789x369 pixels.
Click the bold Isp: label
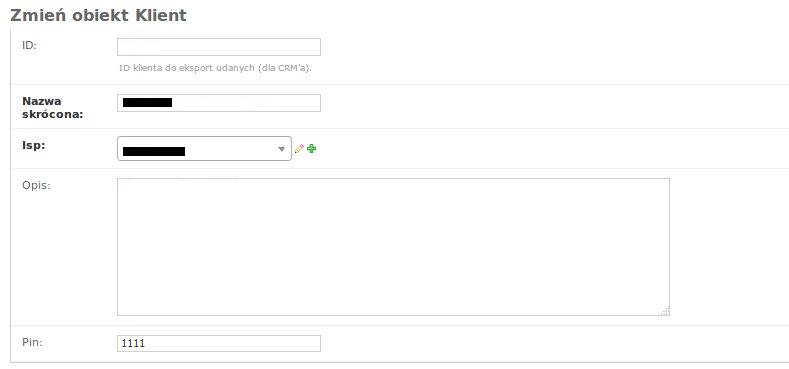point(34,143)
